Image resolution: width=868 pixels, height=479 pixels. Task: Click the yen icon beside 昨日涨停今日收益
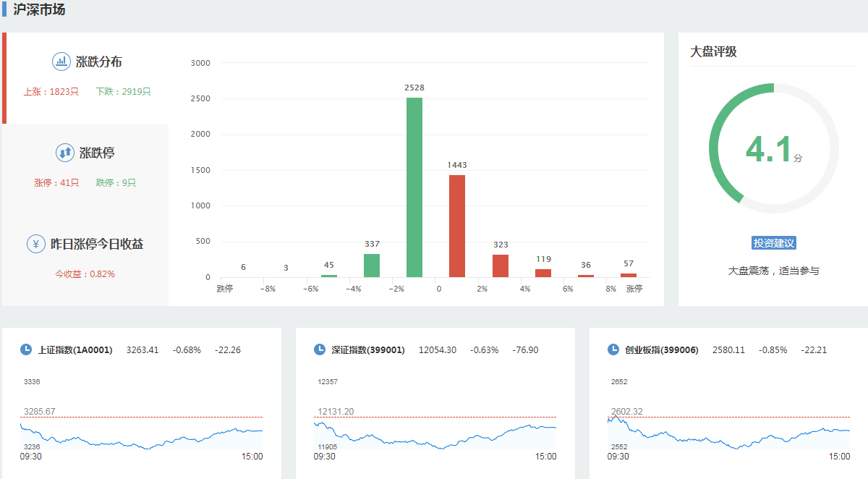(36, 244)
